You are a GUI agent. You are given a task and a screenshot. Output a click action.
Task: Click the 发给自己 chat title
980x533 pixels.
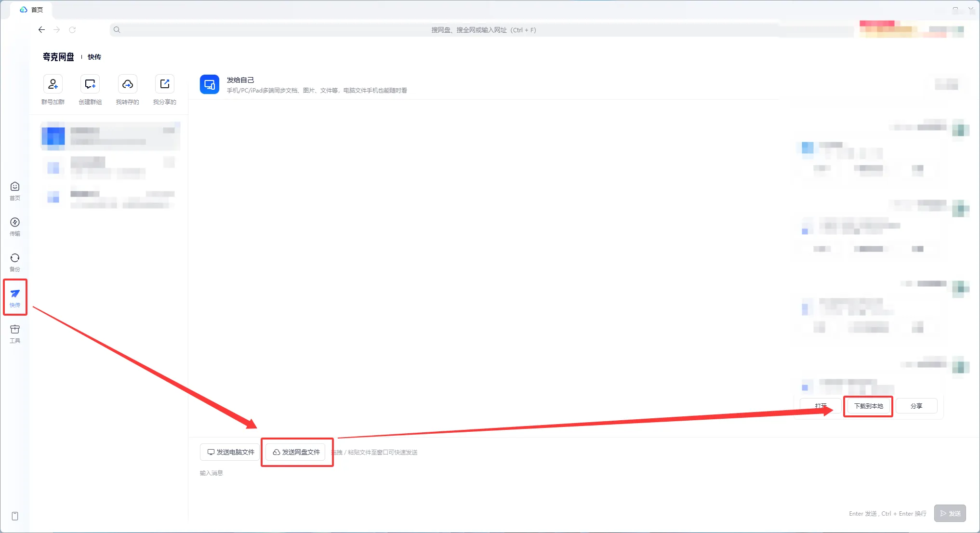click(240, 80)
